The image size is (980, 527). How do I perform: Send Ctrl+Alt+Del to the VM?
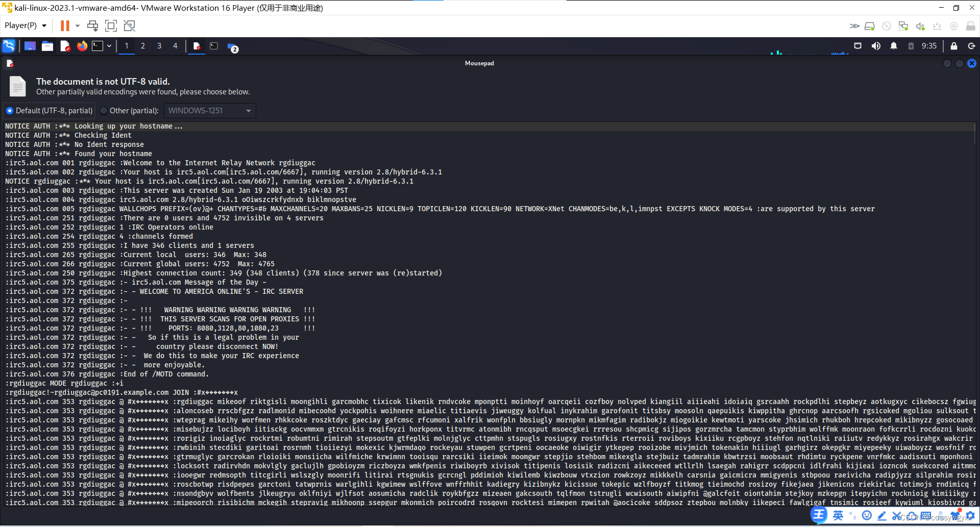pos(93,26)
